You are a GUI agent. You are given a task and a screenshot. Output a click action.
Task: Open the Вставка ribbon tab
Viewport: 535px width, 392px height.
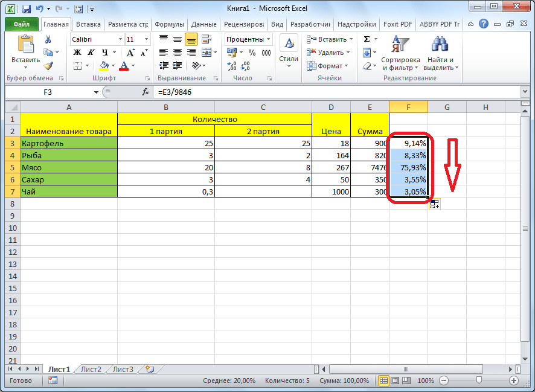click(88, 25)
